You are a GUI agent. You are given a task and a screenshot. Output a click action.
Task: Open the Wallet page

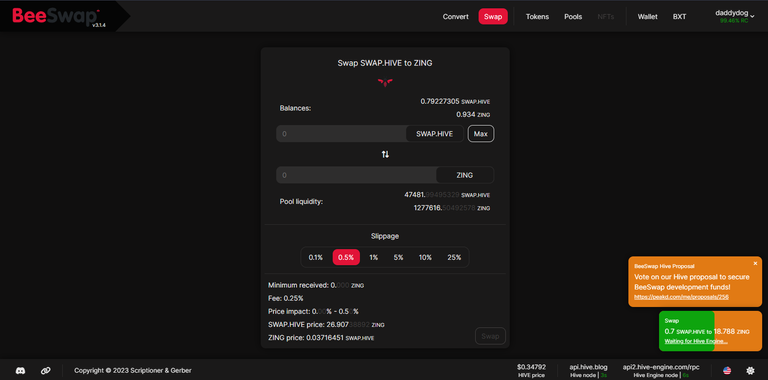tap(648, 17)
